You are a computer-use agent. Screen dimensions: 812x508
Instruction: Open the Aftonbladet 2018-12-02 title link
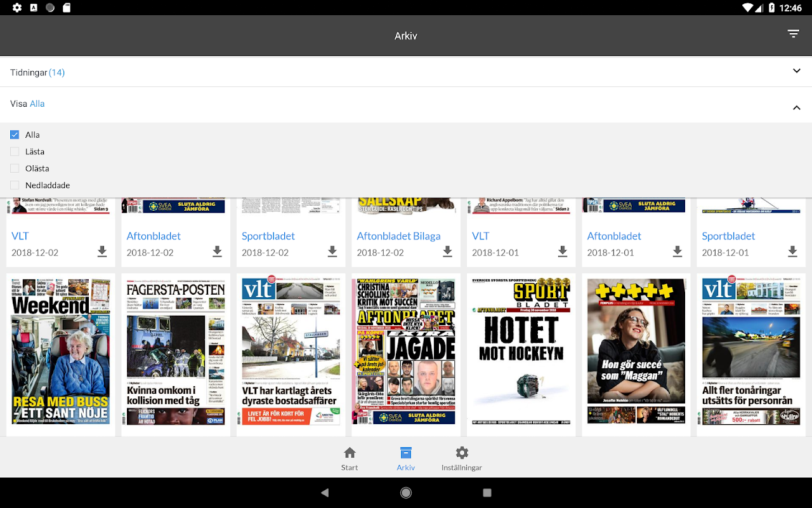click(x=154, y=236)
